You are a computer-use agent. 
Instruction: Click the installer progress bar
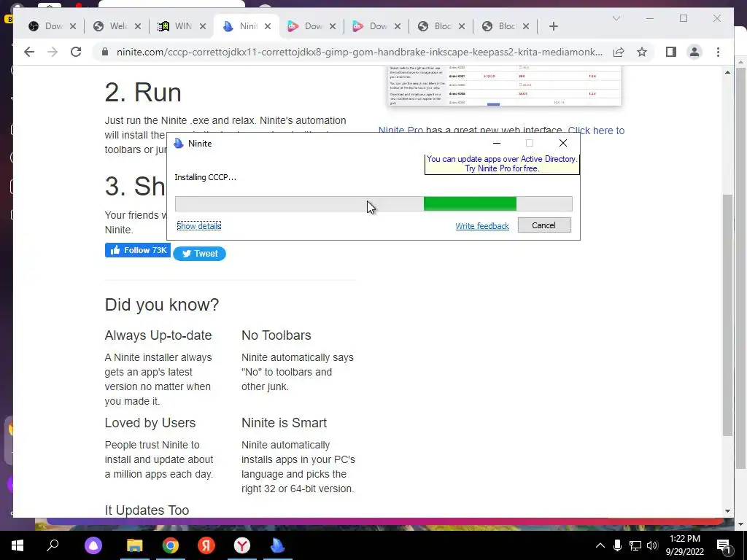click(x=373, y=204)
